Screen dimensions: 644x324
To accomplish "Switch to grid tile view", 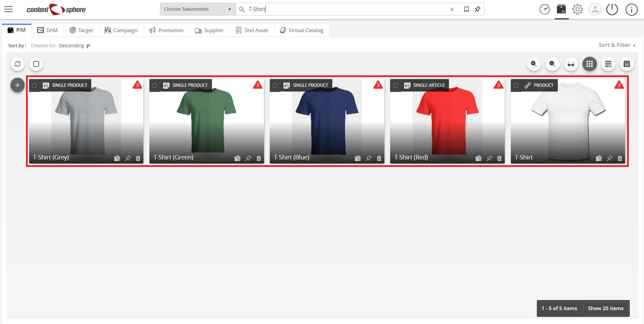I will point(590,64).
